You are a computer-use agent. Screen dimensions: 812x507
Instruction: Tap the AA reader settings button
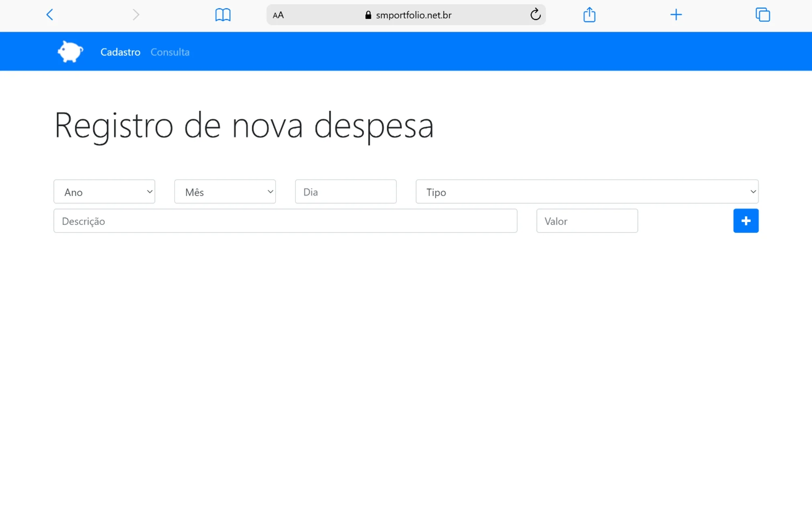click(x=278, y=15)
